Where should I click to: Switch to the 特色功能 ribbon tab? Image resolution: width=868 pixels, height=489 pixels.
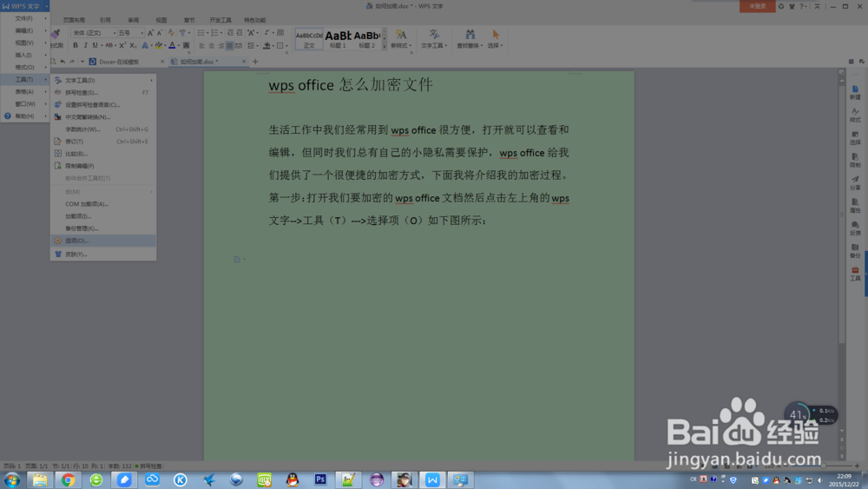point(254,20)
